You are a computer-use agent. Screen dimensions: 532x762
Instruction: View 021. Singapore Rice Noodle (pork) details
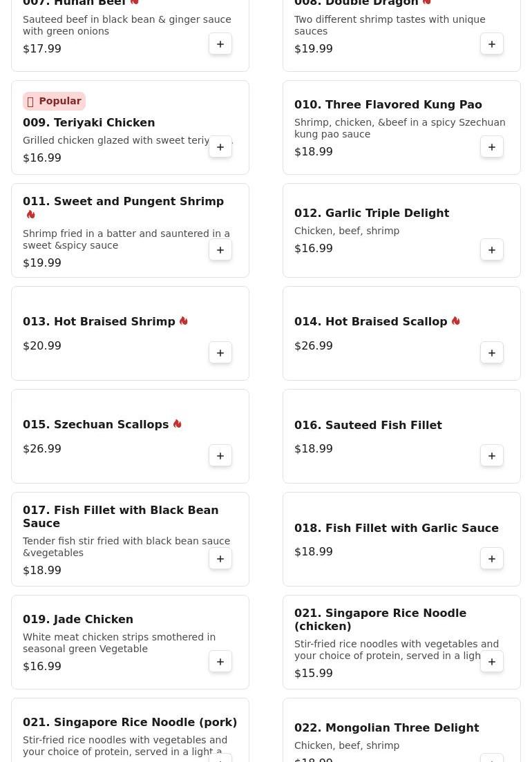tap(130, 722)
